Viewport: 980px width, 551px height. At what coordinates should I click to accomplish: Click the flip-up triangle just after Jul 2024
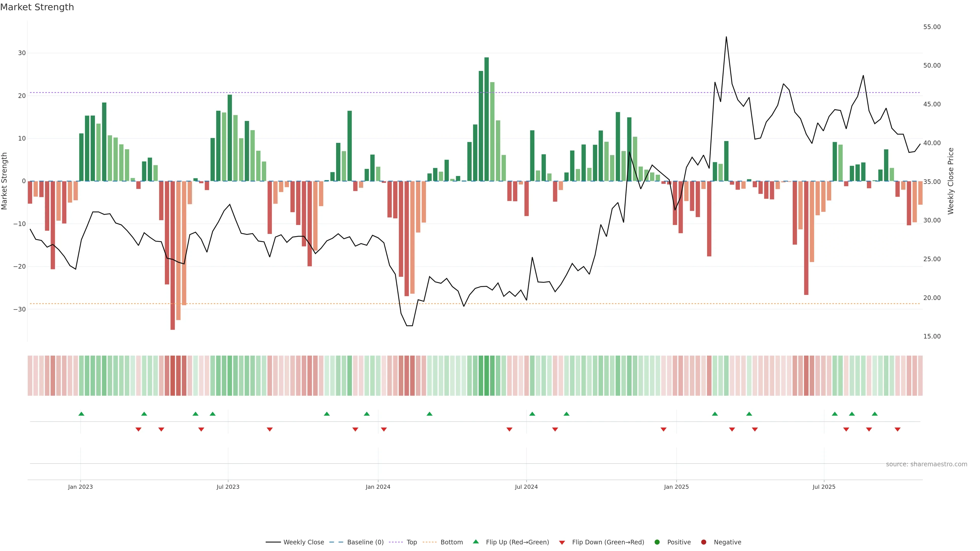pyautogui.click(x=532, y=414)
